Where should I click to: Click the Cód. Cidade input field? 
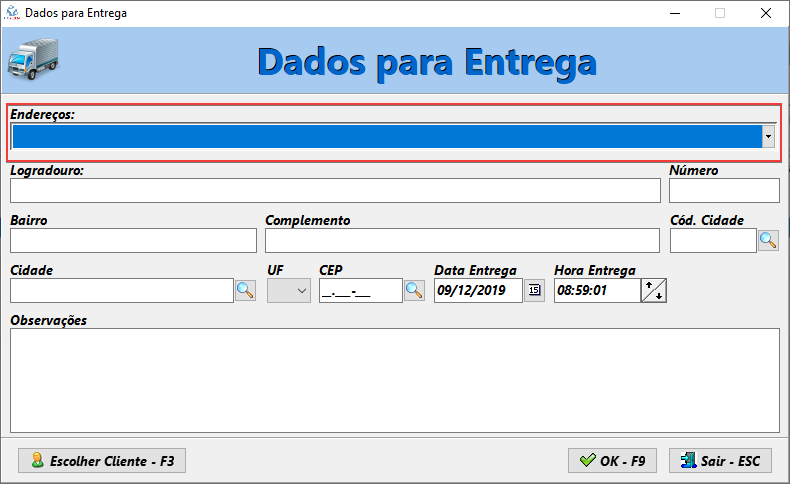pos(712,240)
